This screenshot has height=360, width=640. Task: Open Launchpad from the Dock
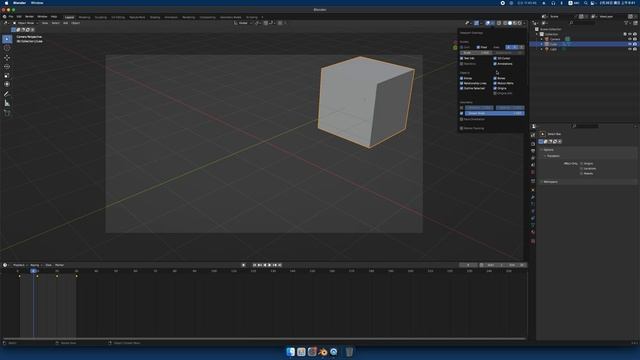pyautogui.click(x=301, y=352)
